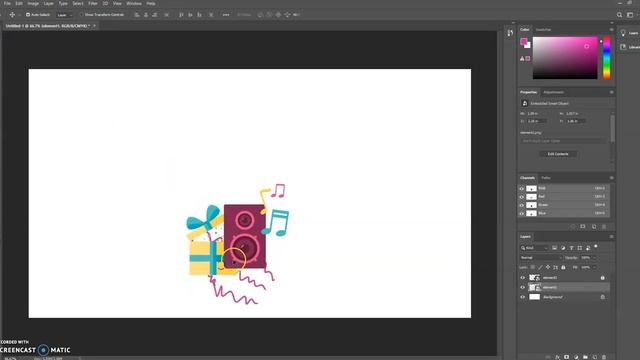
Task: Click the Edit Contents button
Action: 558,154
